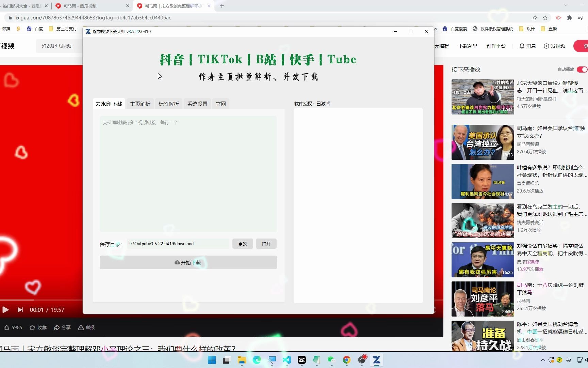Open the tab search chevron dropdown

pyautogui.click(x=566, y=5)
